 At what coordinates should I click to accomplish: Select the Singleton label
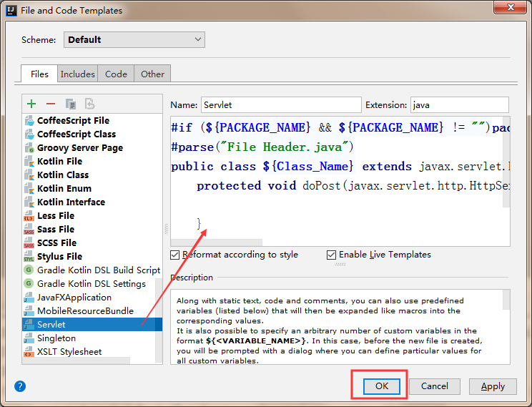pyautogui.click(x=56, y=338)
